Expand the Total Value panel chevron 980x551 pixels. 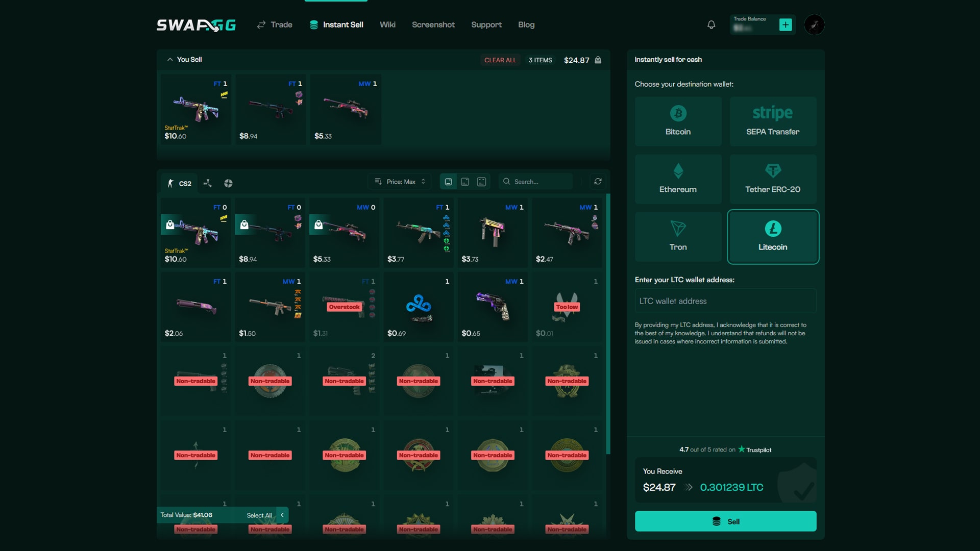[x=282, y=515]
